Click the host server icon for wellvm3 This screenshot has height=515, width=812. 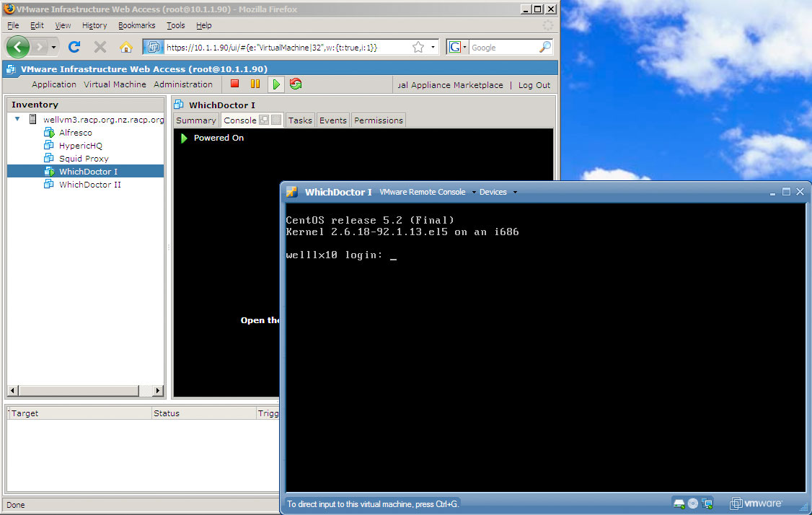(32, 119)
